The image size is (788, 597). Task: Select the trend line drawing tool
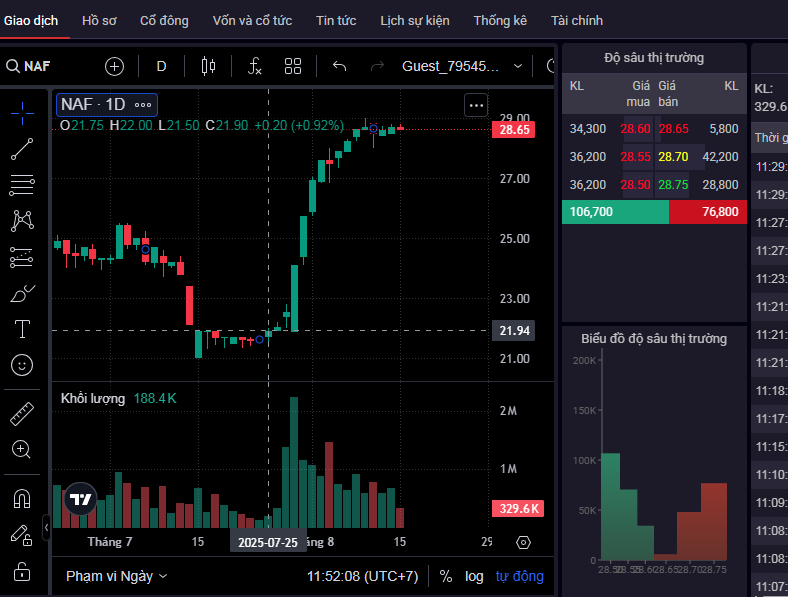tap(22, 149)
